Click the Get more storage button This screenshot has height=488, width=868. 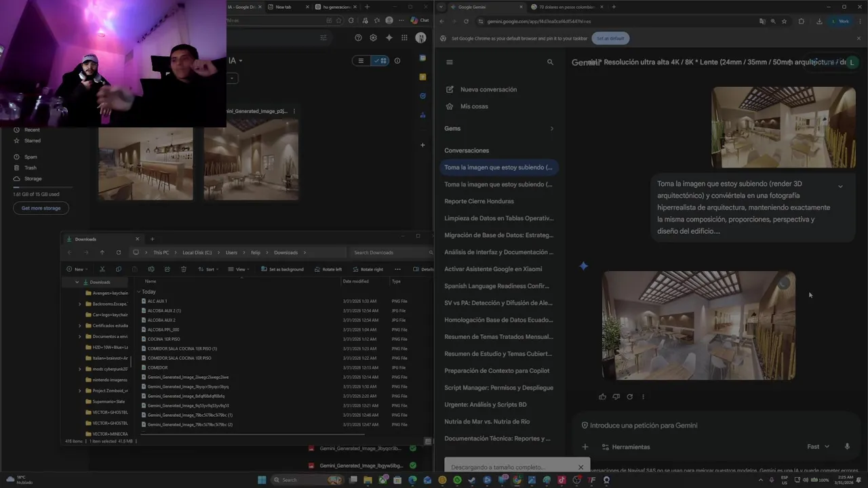coord(41,208)
